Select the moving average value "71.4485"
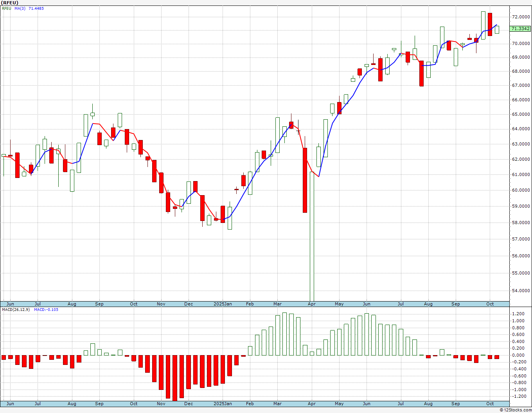532x413 pixels. tap(36, 8)
